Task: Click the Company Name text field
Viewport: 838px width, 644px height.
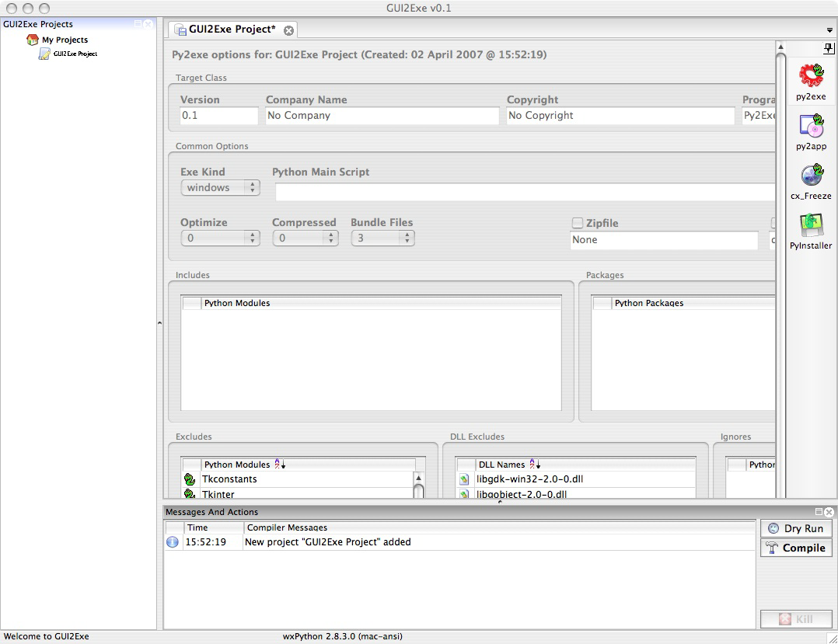Action: tap(382, 116)
